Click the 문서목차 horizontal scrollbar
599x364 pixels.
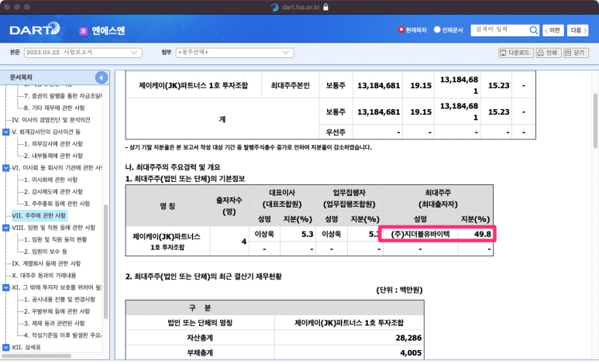pos(36,356)
